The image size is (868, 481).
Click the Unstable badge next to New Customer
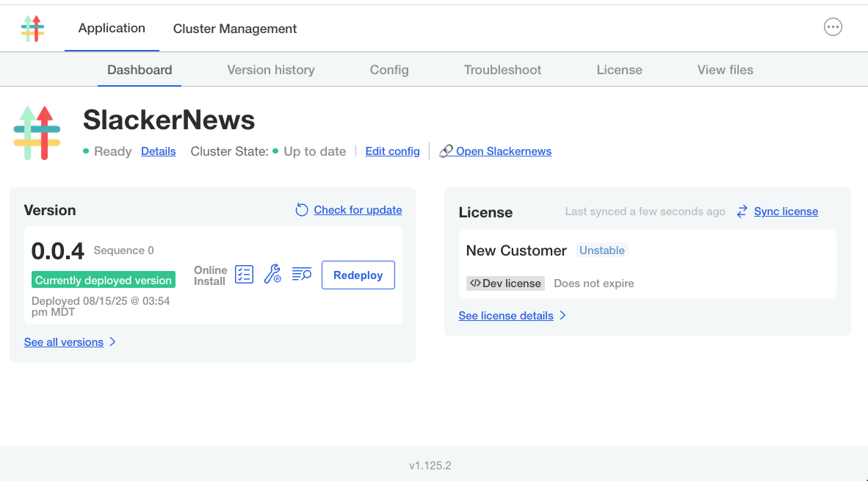(x=602, y=250)
